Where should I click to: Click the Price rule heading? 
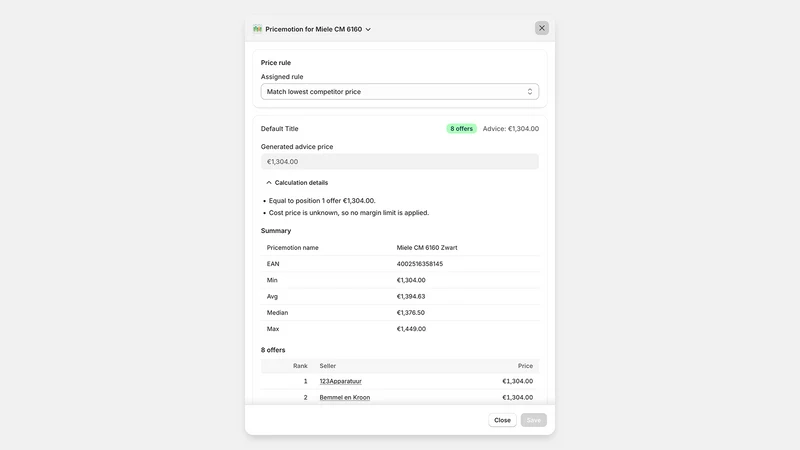click(x=276, y=63)
